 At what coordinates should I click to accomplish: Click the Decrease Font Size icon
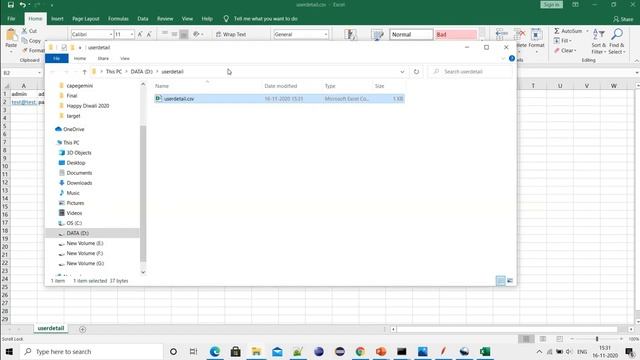click(x=149, y=34)
